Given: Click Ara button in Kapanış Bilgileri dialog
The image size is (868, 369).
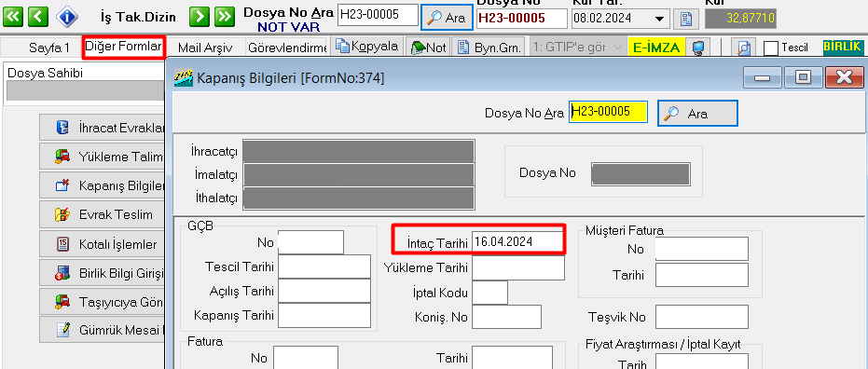Looking at the screenshot, I should tap(697, 114).
